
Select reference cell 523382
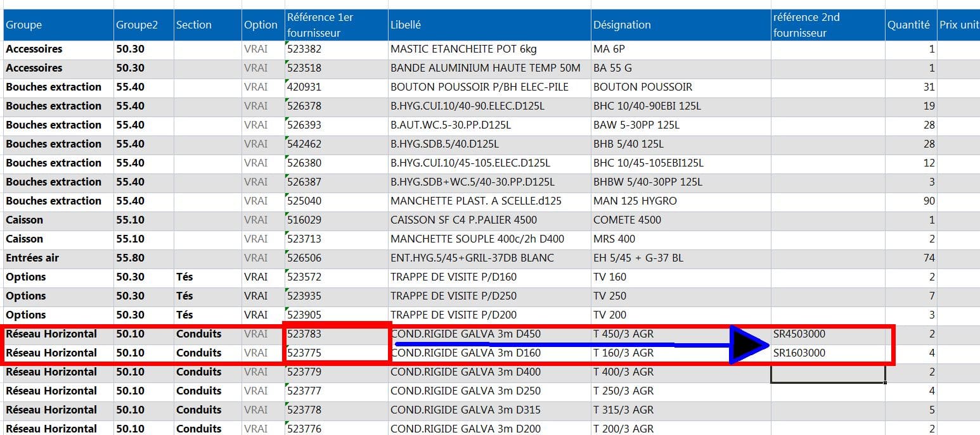(337, 49)
